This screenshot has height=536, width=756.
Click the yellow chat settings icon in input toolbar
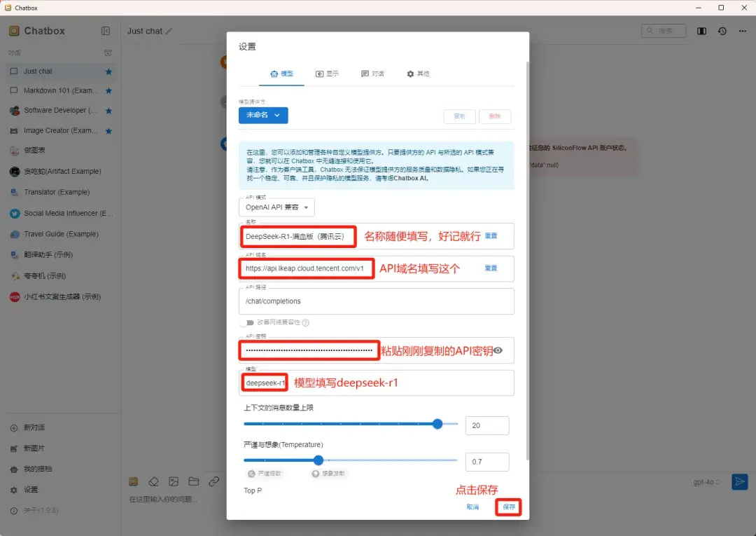(134, 481)
